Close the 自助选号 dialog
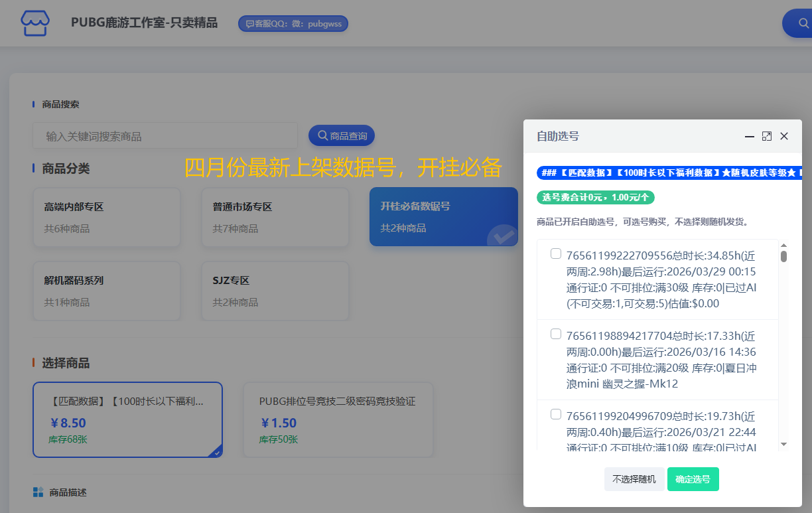This screenshot has height=513, width=812. [784, 136]
